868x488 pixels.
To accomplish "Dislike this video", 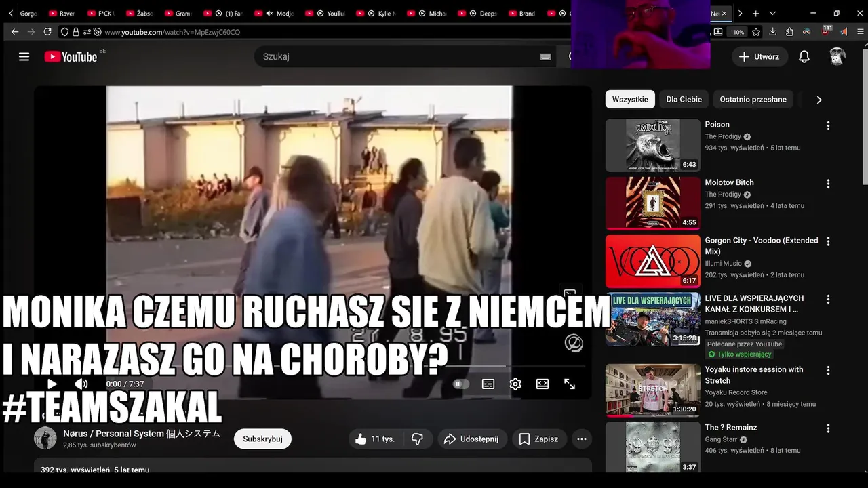I will coord(418,439).
